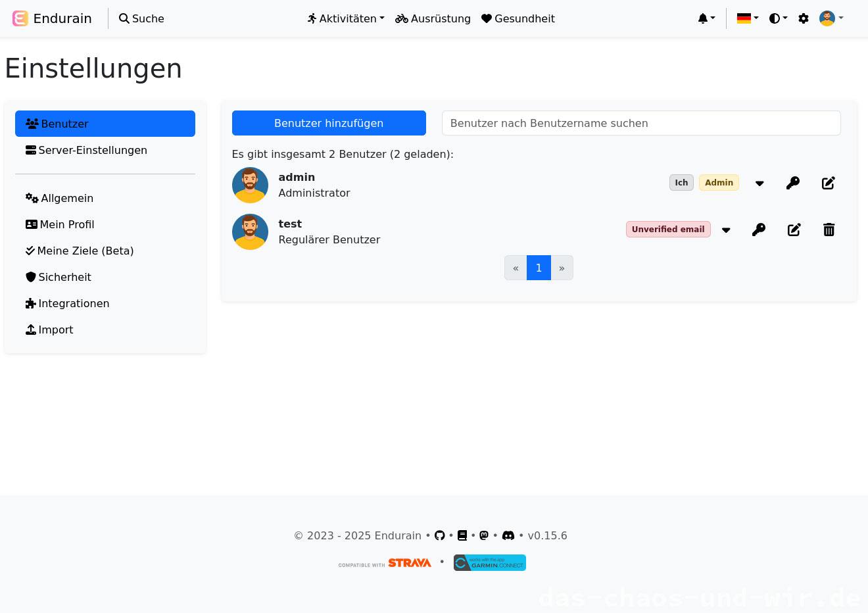
Task: Click the Benutzer hinzufügen button
Action: coord(329,123)
